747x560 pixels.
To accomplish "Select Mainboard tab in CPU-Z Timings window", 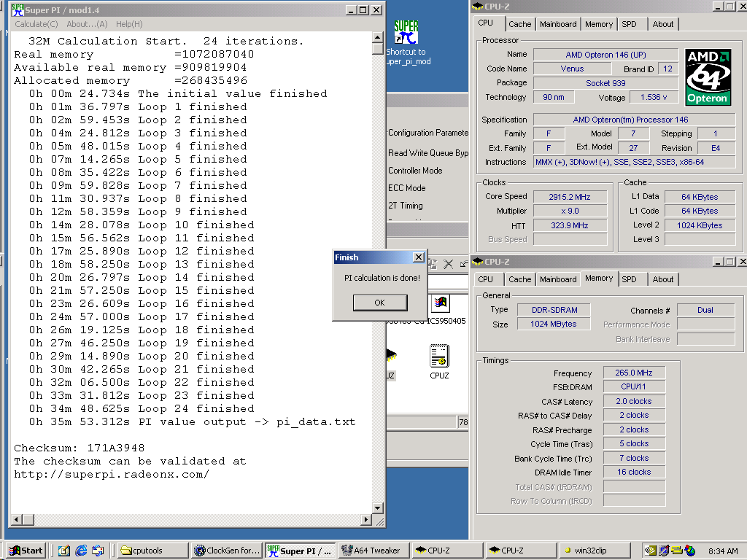I will (558, 279).
